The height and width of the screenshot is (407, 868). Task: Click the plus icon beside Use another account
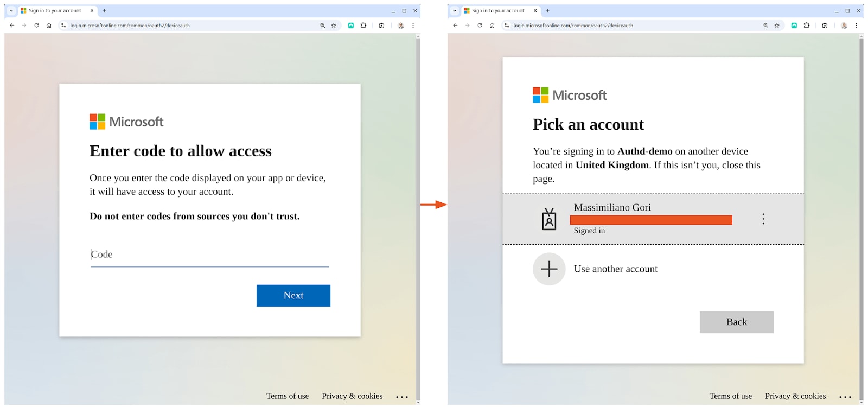tap(549, 269)
